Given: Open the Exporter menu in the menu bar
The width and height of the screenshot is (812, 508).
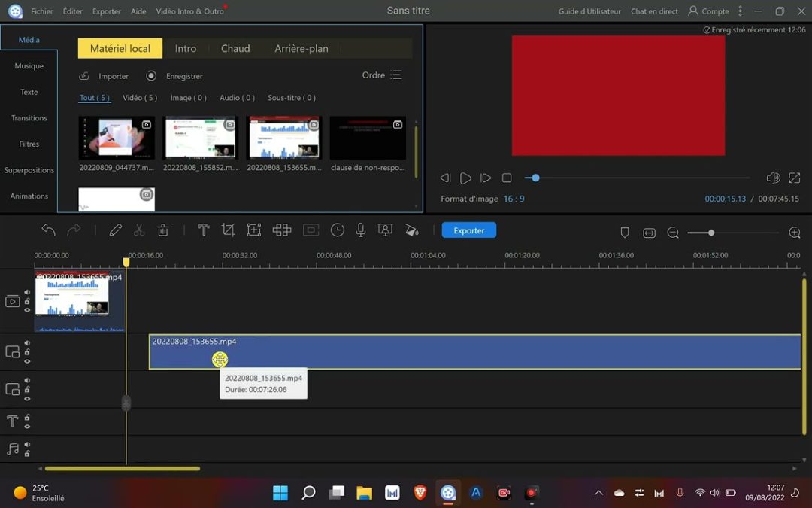Looking at the screenshot, I should coord(107,11).
